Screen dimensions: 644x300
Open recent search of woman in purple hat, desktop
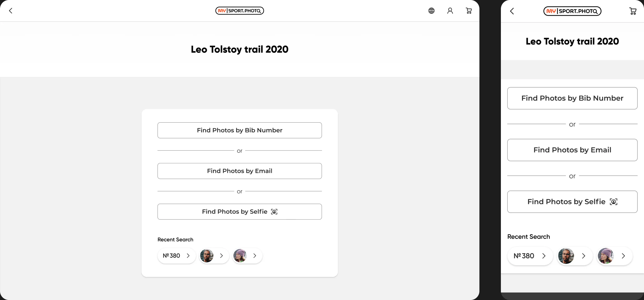[x=247, y=256]
